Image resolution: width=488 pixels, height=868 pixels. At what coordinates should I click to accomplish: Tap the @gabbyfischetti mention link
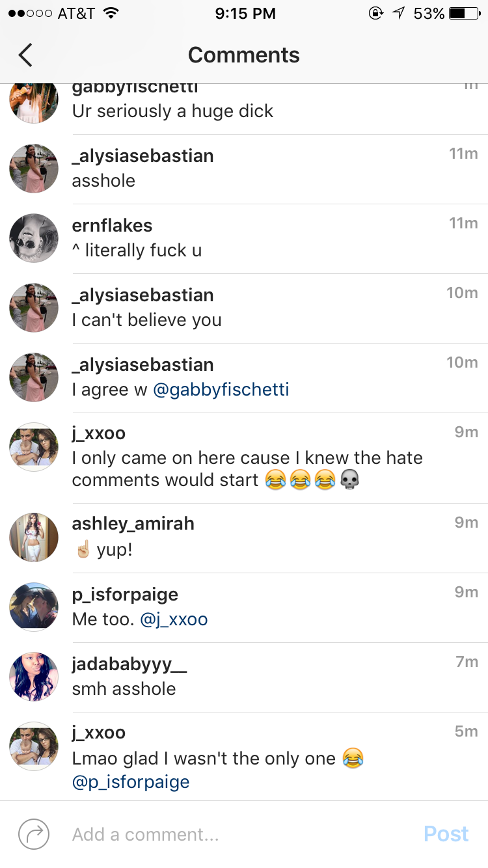tap(221, 390)
